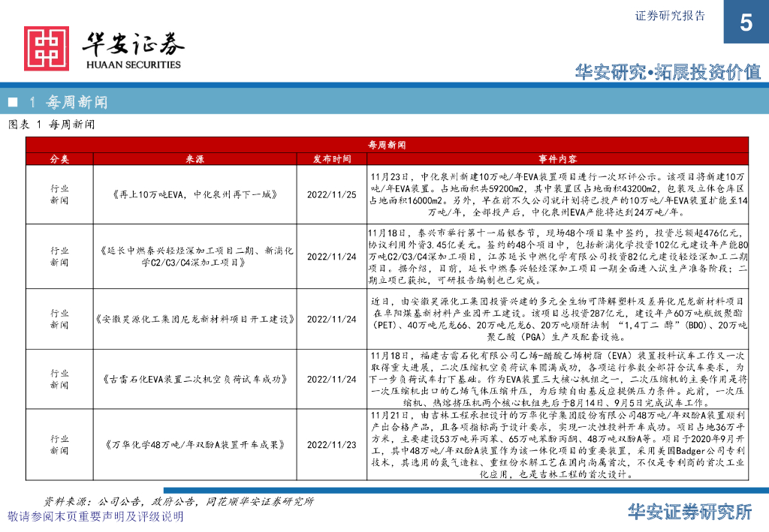769x532 pixels.
Task: Click 《万华化学48万吨/年双酚A装置开车成果》 source cell
Action: click(x=195, y=445)
